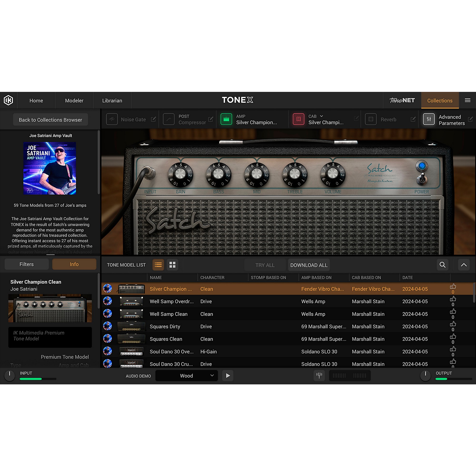476x476 pixels.
Task: Select the Collections tab
Action: 440,100
